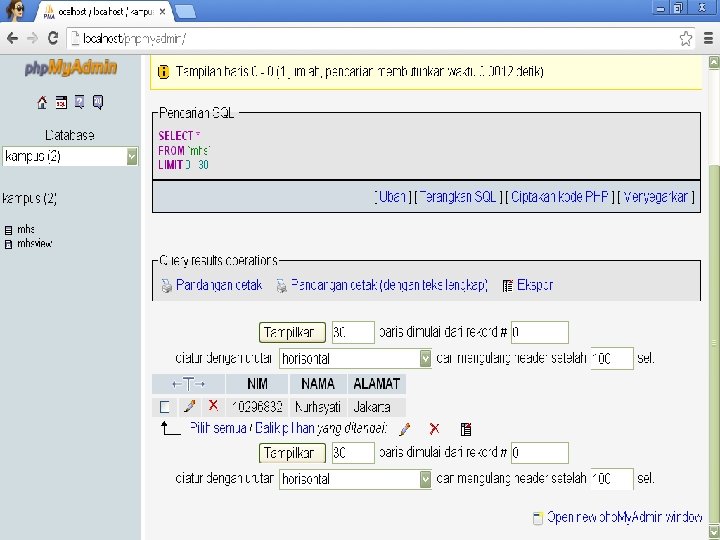Click the logout icon beside home

61,102
